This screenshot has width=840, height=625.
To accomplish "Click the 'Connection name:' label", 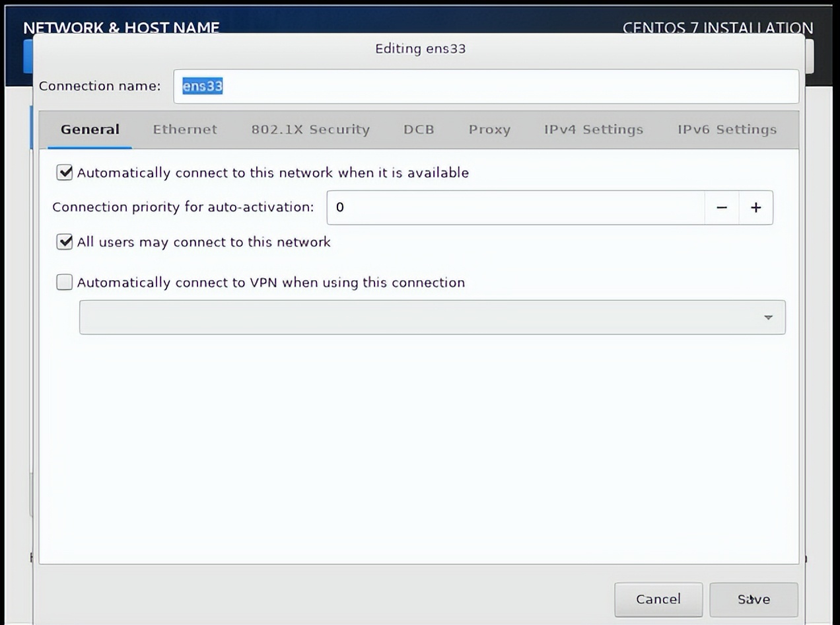I will tap(100, 86).
